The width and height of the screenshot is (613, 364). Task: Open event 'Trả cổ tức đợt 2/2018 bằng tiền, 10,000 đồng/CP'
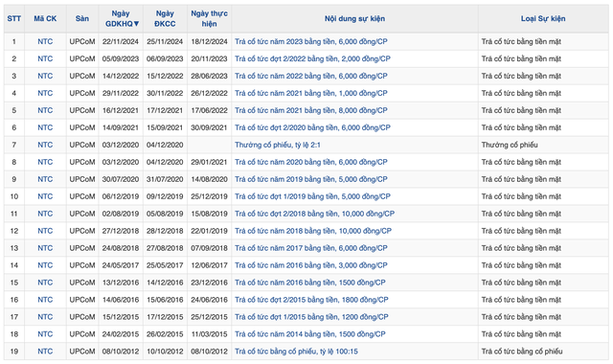[x=314, y=214]
